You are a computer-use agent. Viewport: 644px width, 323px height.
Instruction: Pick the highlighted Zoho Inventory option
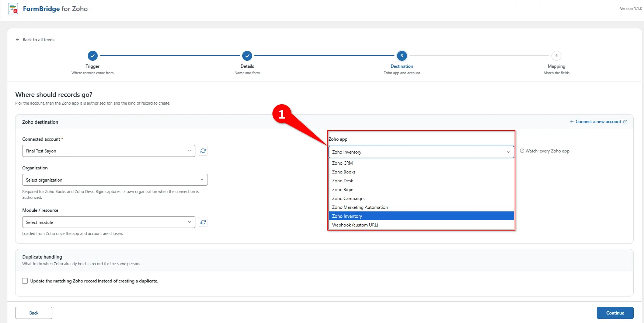(421, 216)
